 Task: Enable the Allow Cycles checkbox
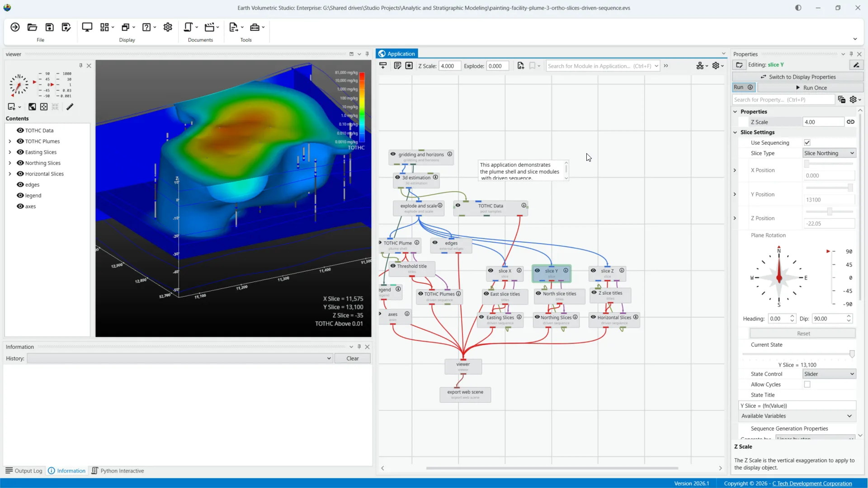(807, 385)
